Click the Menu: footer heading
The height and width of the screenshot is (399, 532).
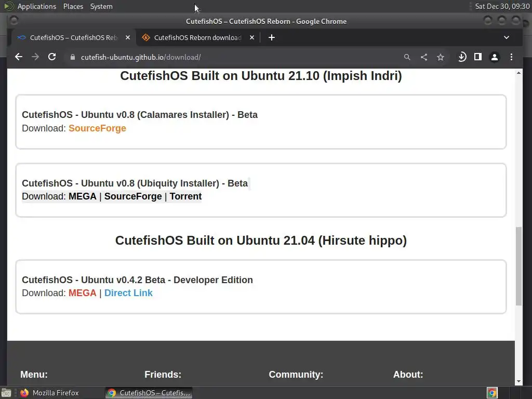pos(34,375)
